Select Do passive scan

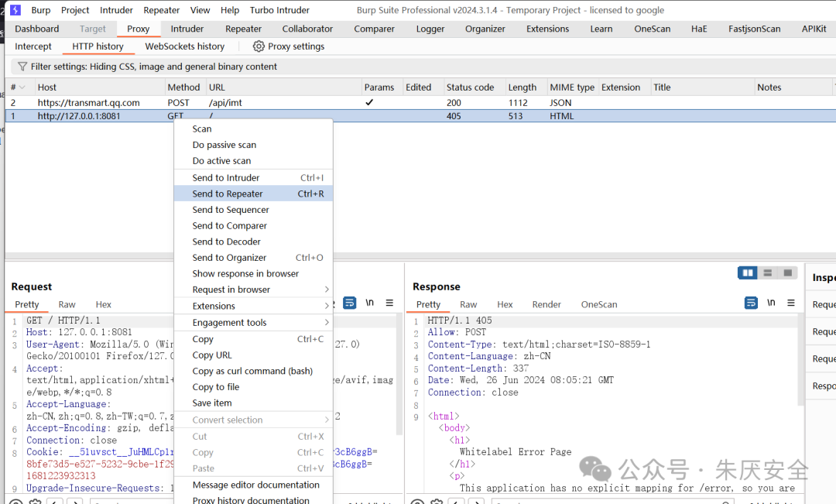(x=253, y=145)
